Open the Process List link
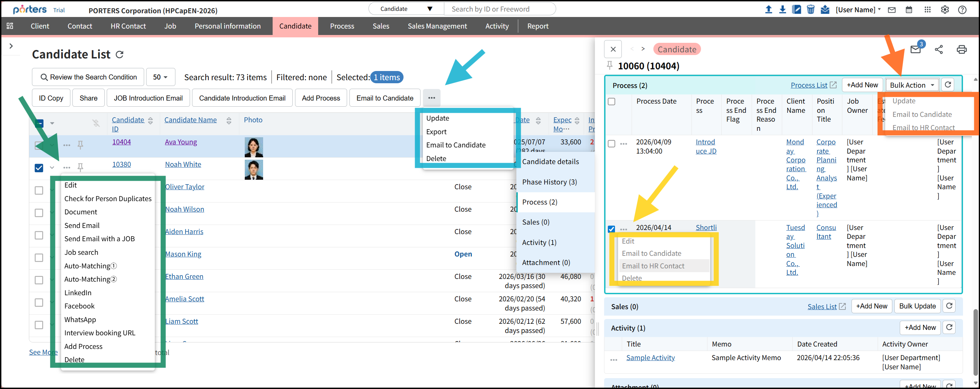Screen dimensions: 980x389 point(808,85)
